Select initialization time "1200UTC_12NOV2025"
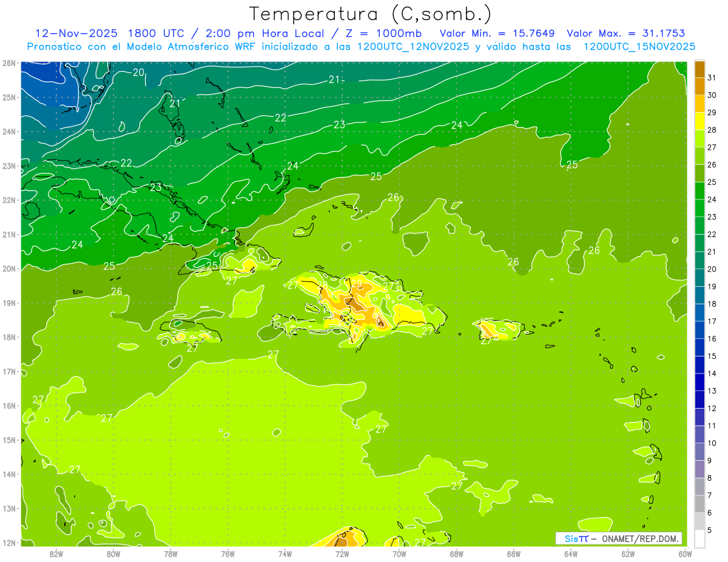This screenshot has width=728, height=562. tap(413, 47)
